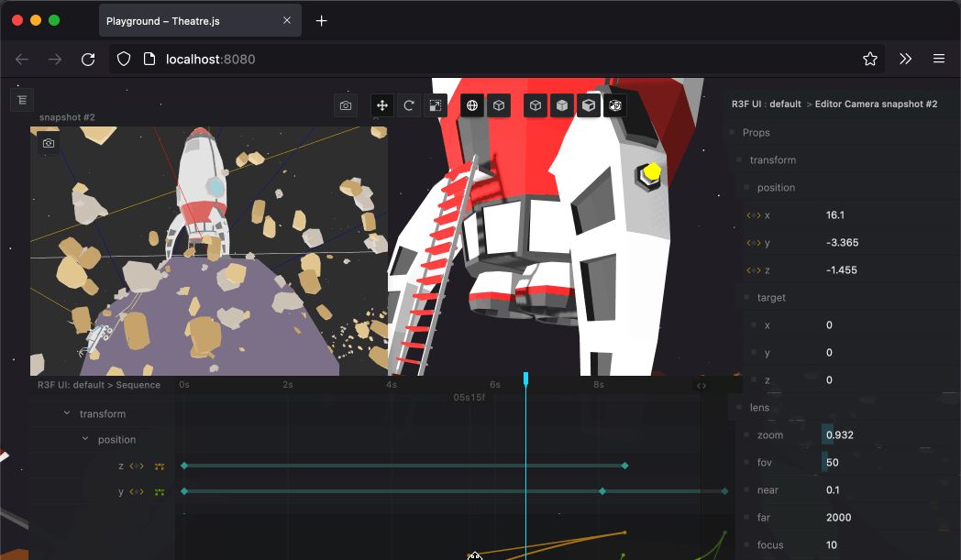The width and height of the screenshot is (961, 560).
Task: Open the outline panel menu icon
Action: coord(22,100)
